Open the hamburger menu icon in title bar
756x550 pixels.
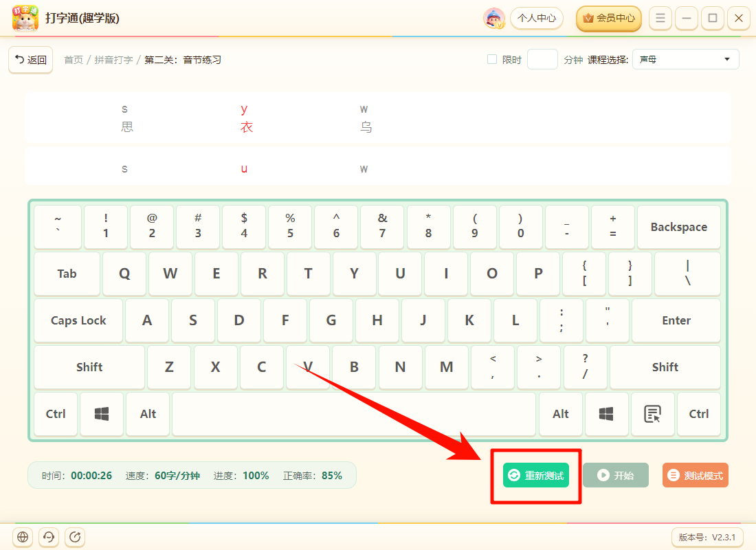point(660,19)
